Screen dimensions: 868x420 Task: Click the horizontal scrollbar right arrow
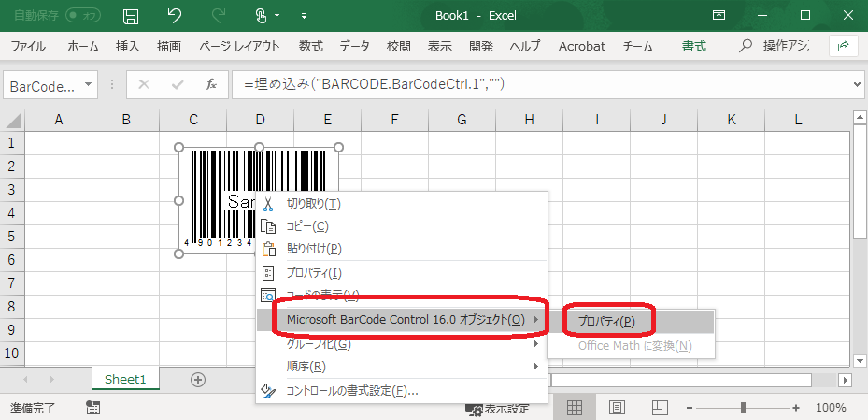point(845,380)
